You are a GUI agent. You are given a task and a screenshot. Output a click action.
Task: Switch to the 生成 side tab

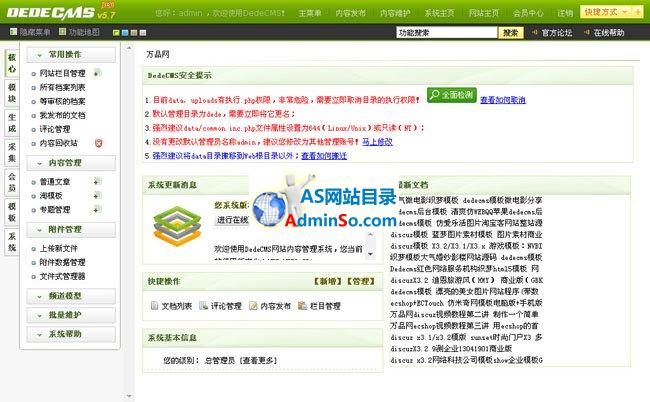[12, 123]
